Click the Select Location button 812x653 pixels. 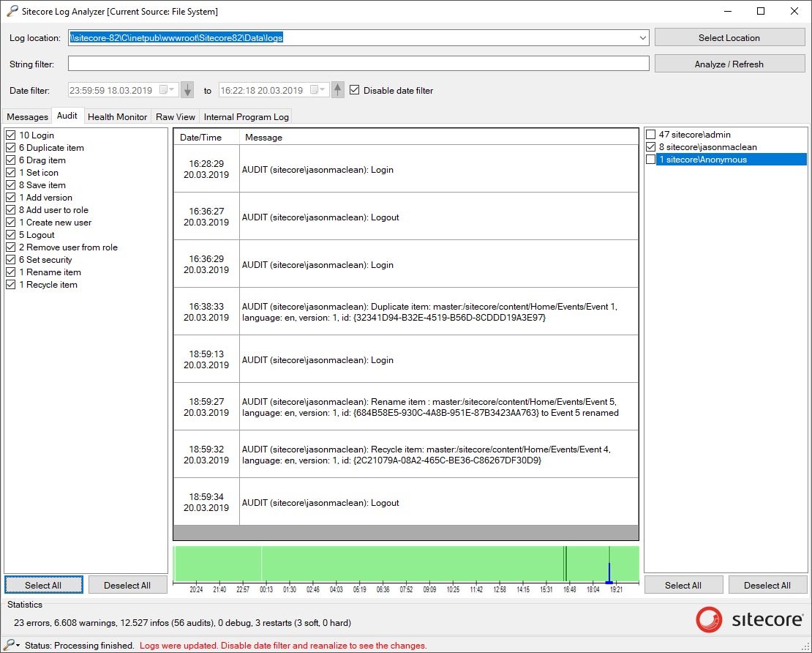(x=729, y=38)
